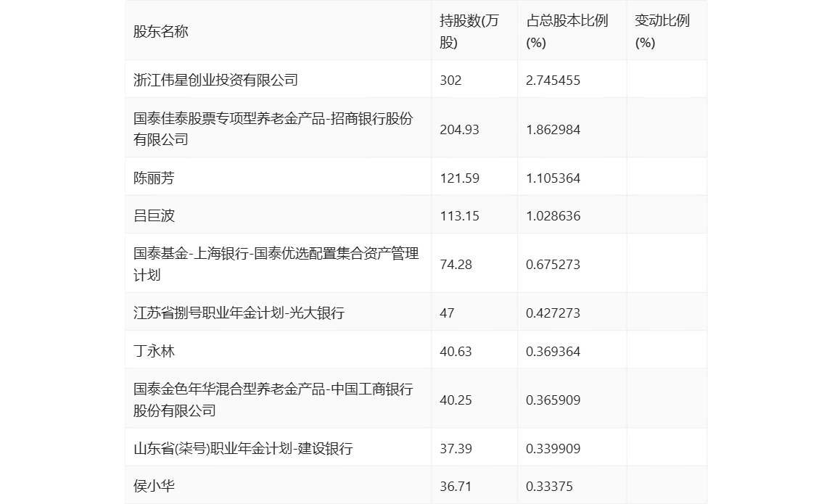Select the 浙江伟星创业投资有限公司 shareholder name
Image resolution: width=832 pixels, height=504 pixels.
pos(215,80)
